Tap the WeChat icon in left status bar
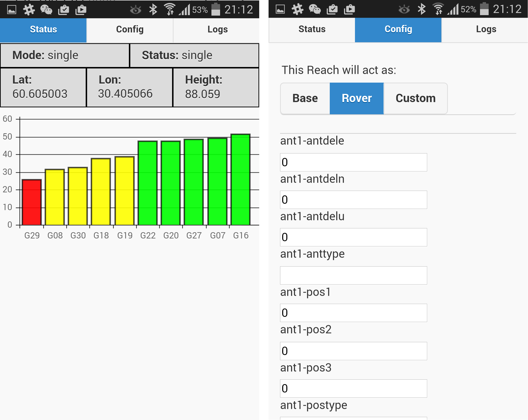 pos(46,10)
